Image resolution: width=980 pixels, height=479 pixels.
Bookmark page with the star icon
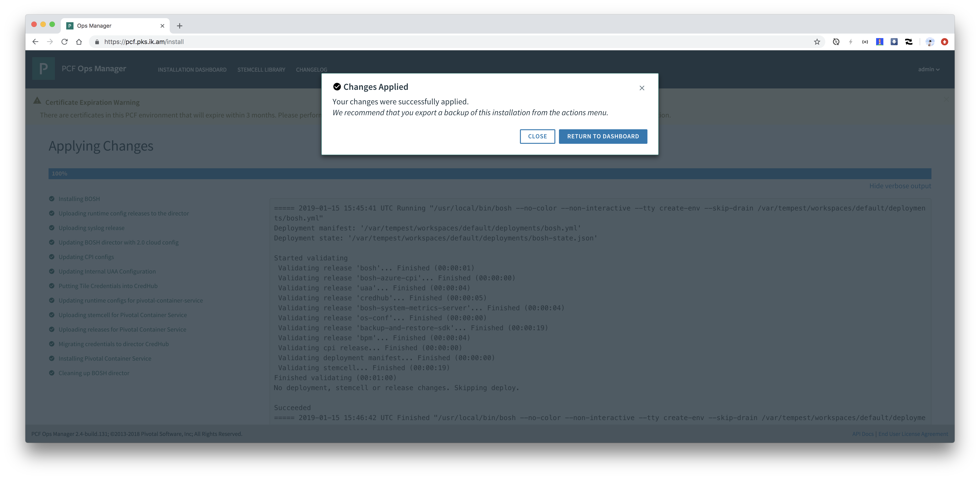click(817, 42)
